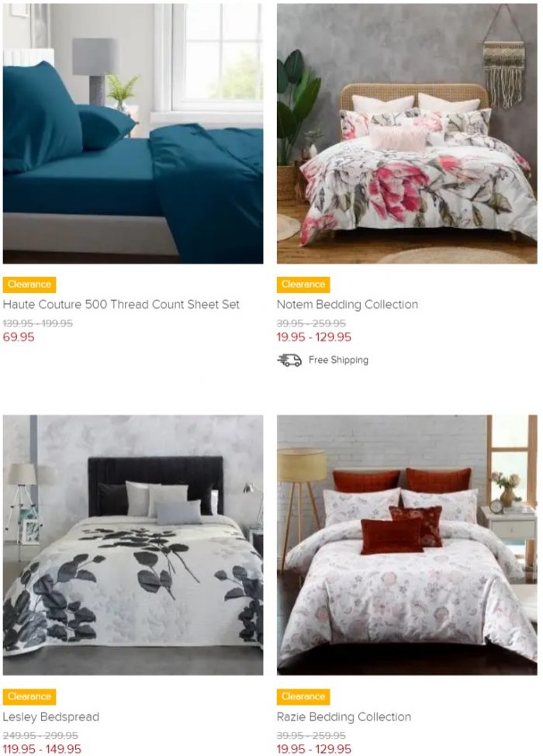Click the Clearance badge on Notem Bedding Collection
The width and height of the screenshot is (543, 756).
pyautogui.click(x=303, y=285)
